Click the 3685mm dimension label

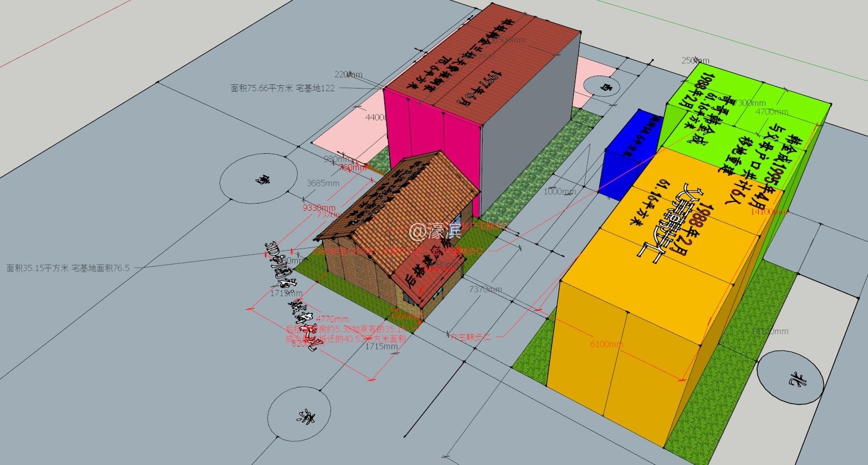323,183
